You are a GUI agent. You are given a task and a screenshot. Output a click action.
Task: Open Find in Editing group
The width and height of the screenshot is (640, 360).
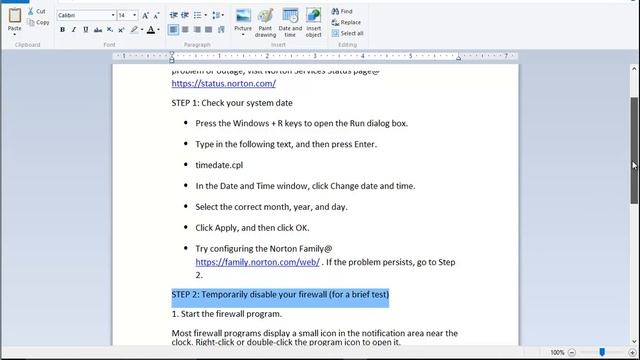[x=342, y=11]
